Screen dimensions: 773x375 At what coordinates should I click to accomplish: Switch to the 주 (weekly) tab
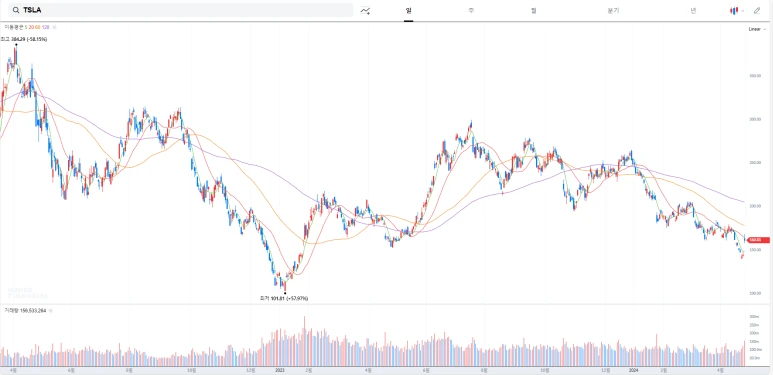click(x=471, y=10)
